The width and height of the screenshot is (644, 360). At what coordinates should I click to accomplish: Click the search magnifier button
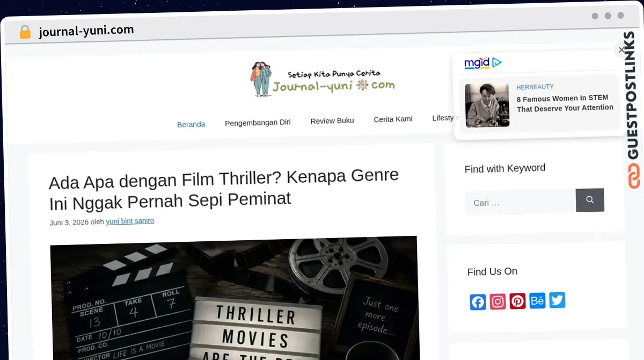pyautogui.click(x=590, y=200)
